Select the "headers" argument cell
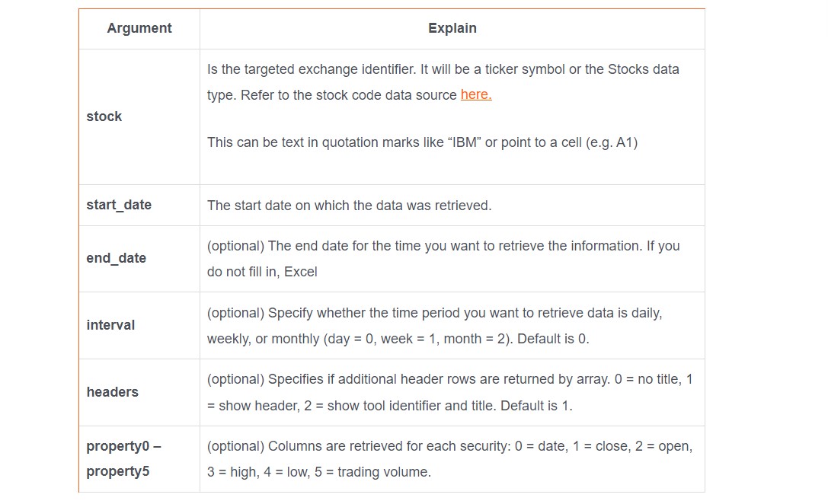 139,392
